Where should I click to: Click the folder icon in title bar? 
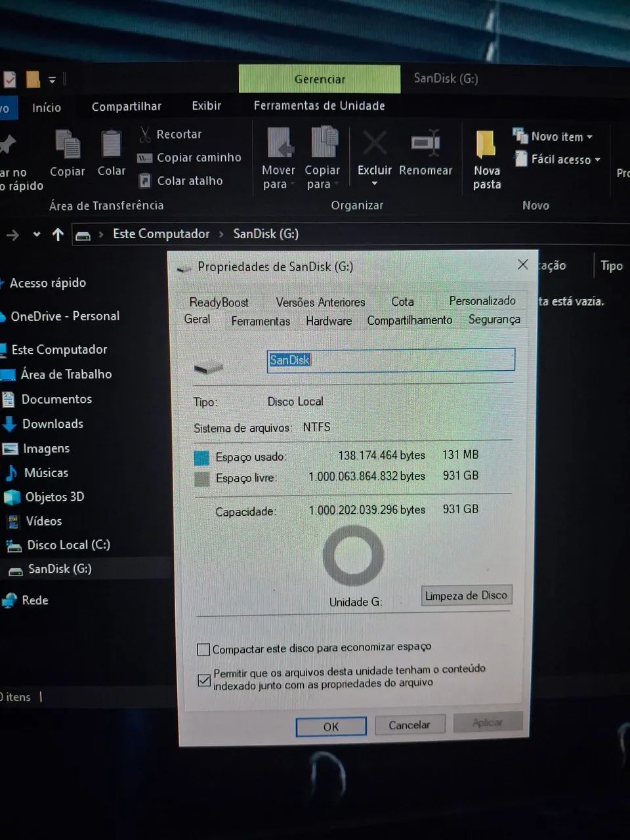coord(33,79)
